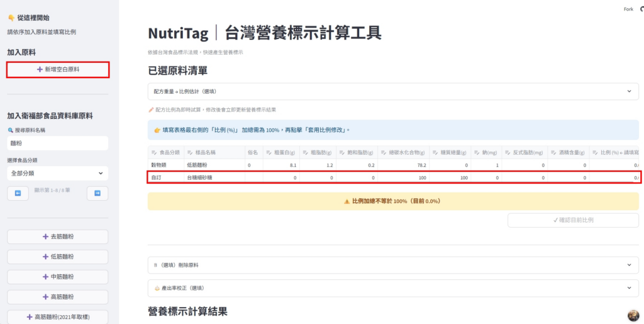Select the 1.2 crude fat cell
644x324 pixels.
[318, 165]
